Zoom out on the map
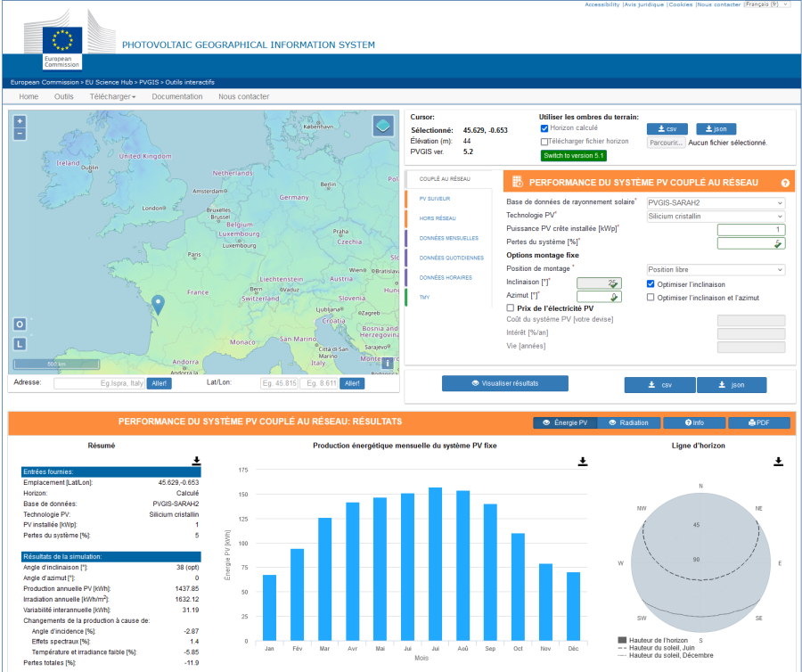 (x=20, y=134)
